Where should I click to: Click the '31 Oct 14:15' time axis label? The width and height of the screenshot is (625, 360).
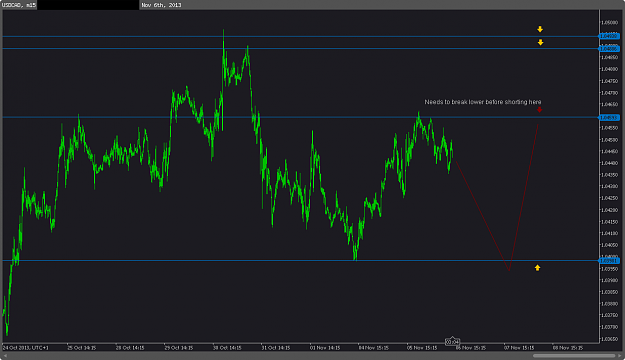pyautogui.click(x=276, y=348)
